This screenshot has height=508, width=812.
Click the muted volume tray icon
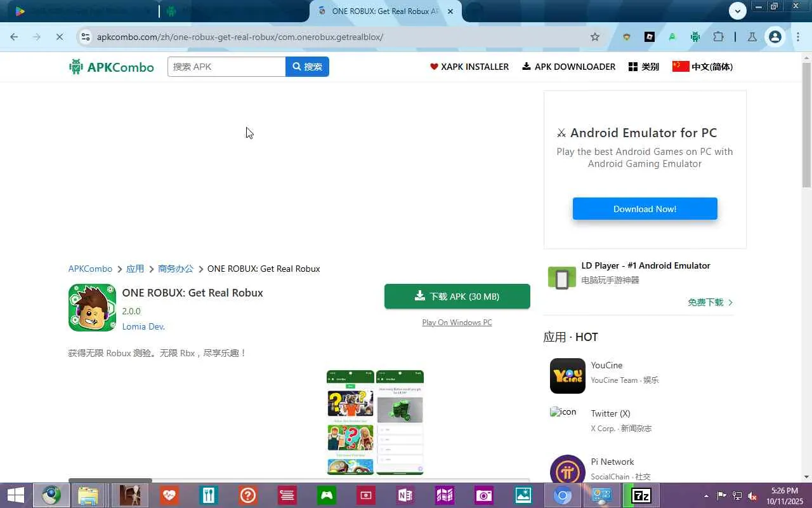point(752,496)
